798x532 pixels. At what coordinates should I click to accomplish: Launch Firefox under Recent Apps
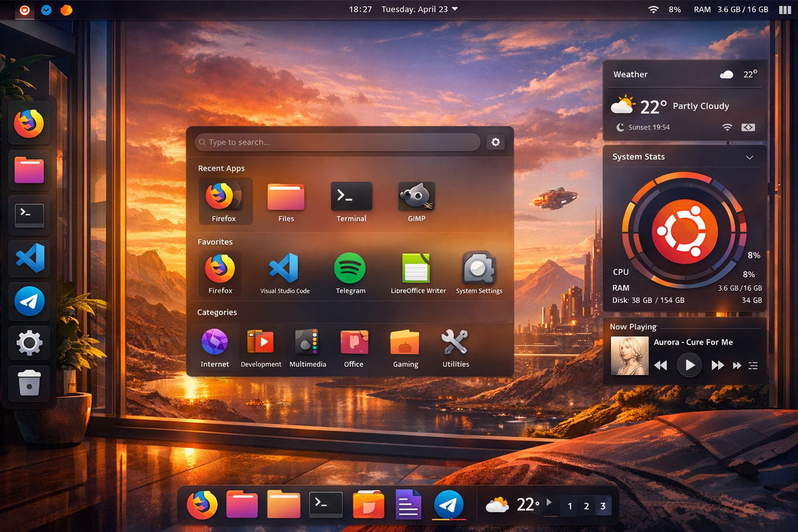224,202
